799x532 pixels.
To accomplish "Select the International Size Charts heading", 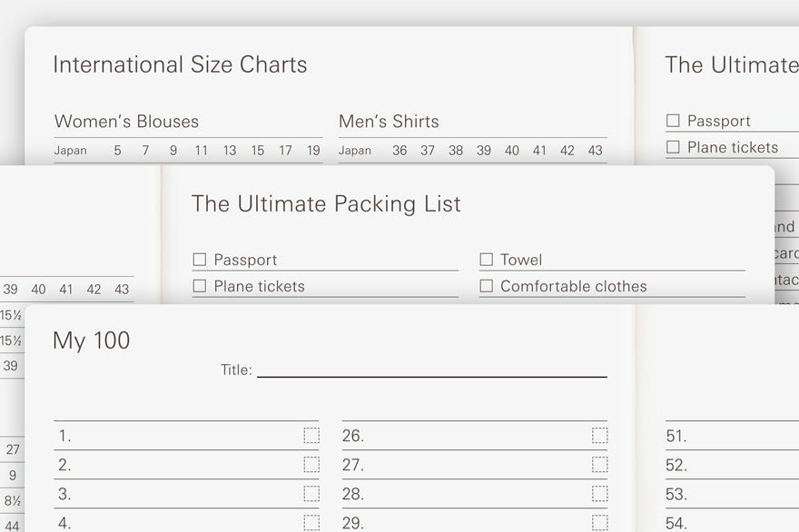I will 180,64.
